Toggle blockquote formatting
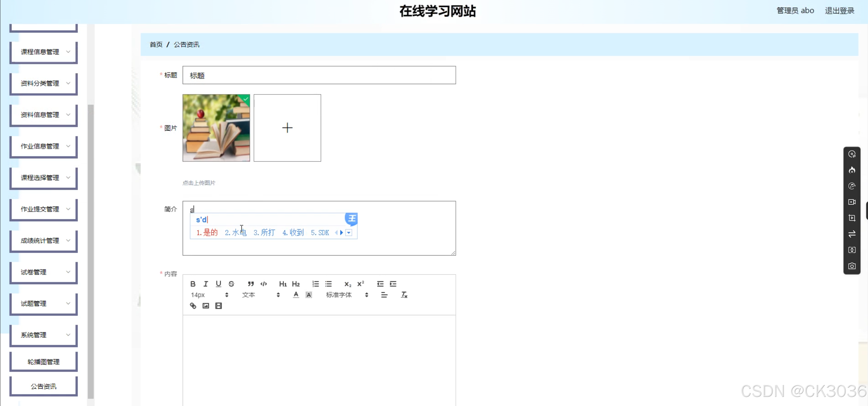Viewport: 868px width, 406px height. [251, 284]
